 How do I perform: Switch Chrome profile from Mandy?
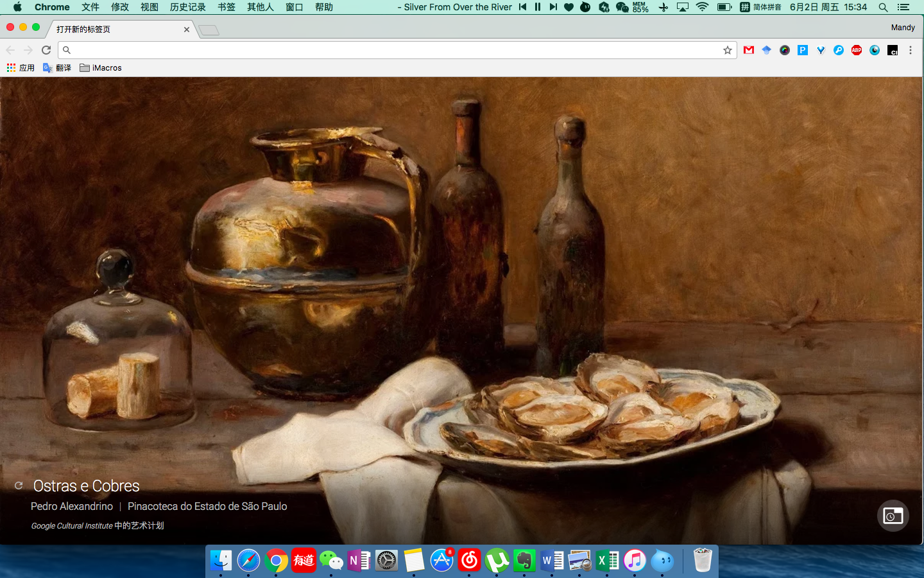(903, 28)
